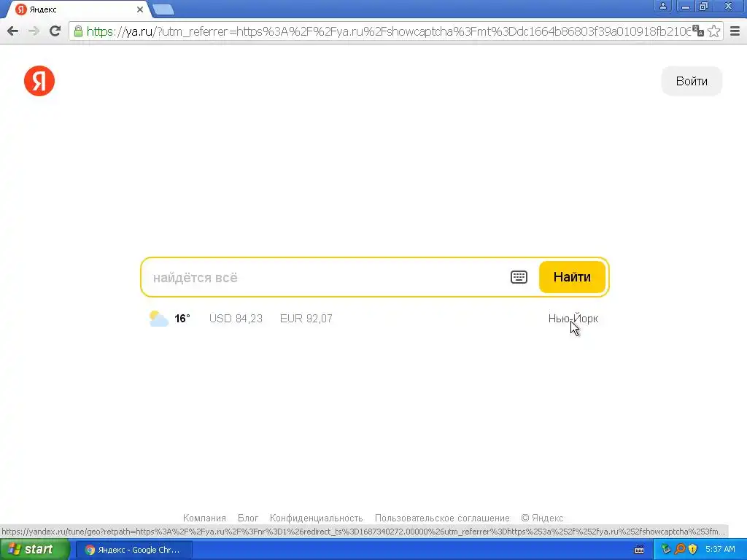Image resolution: width=747 pixels, height=560 pixels.
Task: Click the © Яндекс footer link
Action: [x=542, y=518]
